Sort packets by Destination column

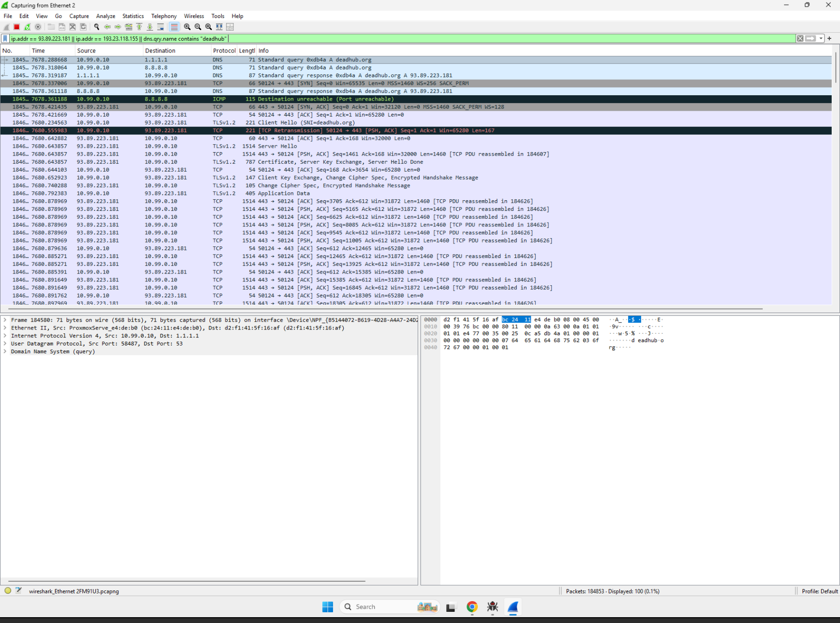pyautogui.click(x=177, y=51)
